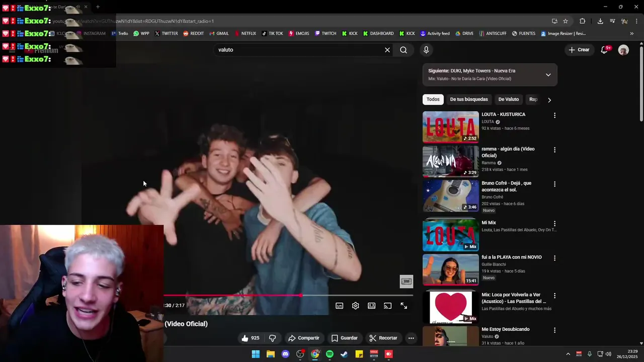Screen dimensions: 644x362
Task: Open the Mi Mix title link
Action: 489,223
